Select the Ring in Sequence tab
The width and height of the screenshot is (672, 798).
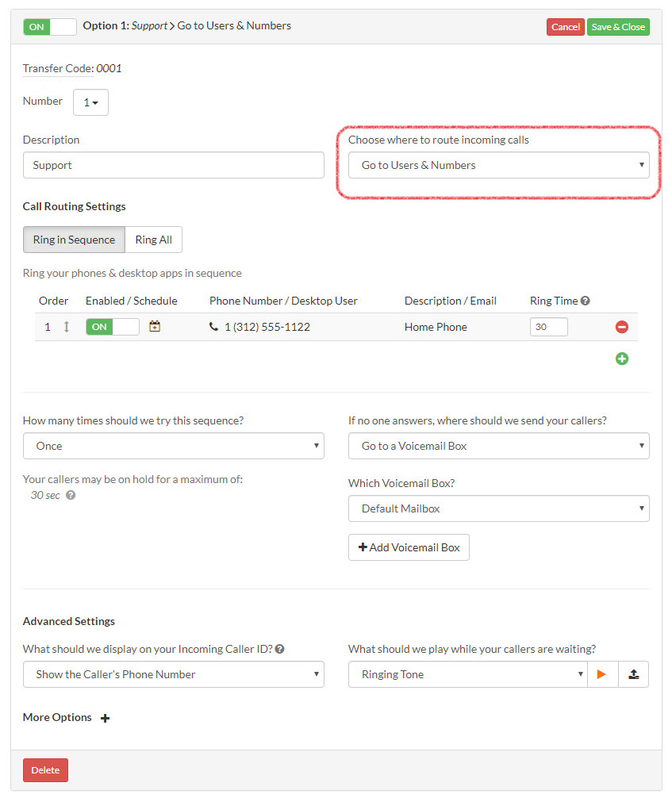73,239
